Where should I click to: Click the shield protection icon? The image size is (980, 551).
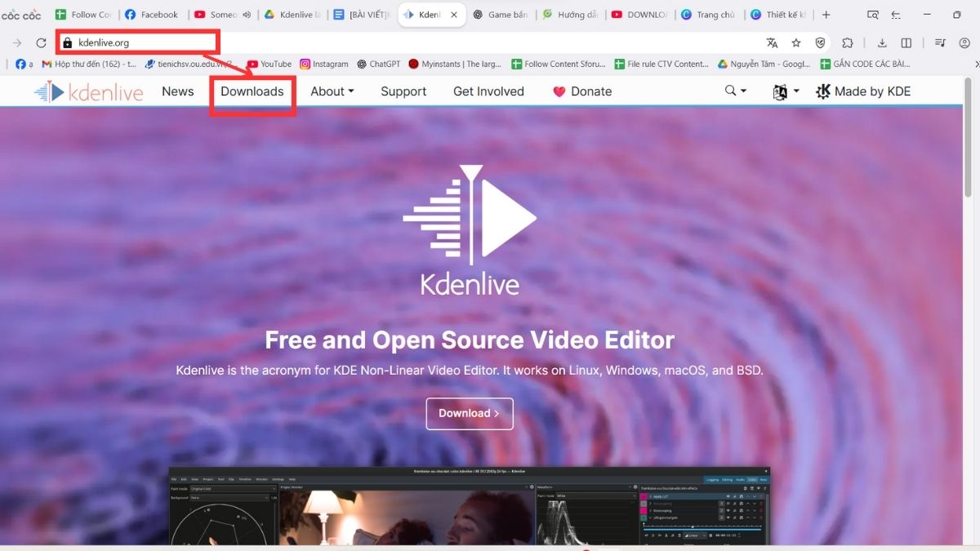tap(820, 42)
